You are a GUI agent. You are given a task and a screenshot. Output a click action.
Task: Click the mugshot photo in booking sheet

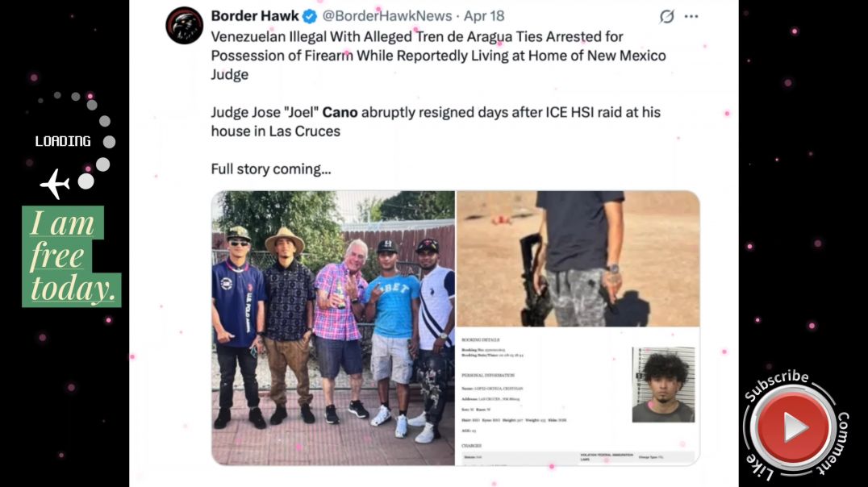coord(663,385)
